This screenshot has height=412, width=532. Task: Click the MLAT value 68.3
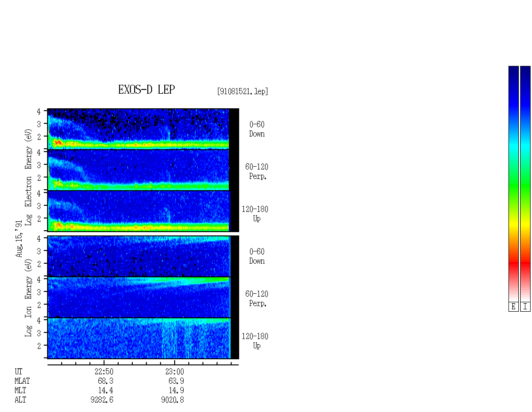click(105, 381)
